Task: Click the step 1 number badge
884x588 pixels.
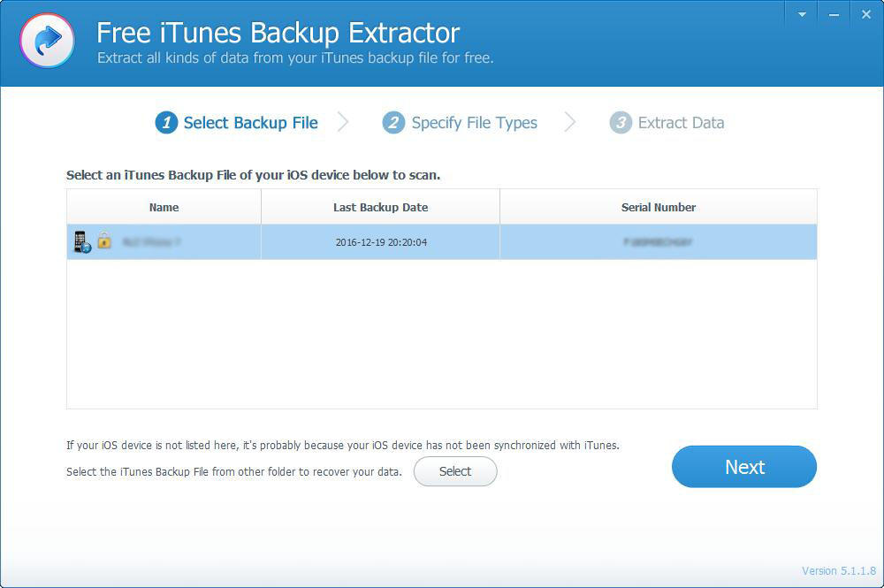Action: [x=166, y=122]
